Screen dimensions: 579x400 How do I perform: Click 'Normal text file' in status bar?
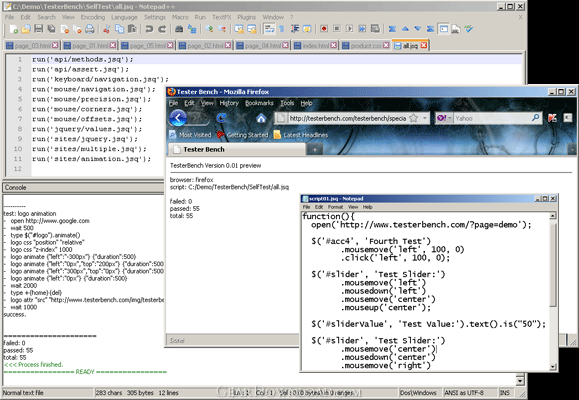[23, 393]
